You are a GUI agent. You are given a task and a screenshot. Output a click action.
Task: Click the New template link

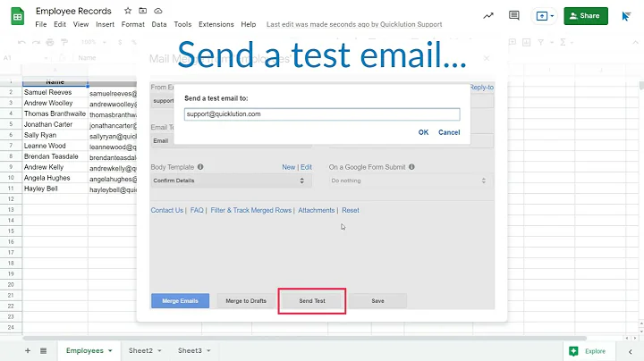288,167
